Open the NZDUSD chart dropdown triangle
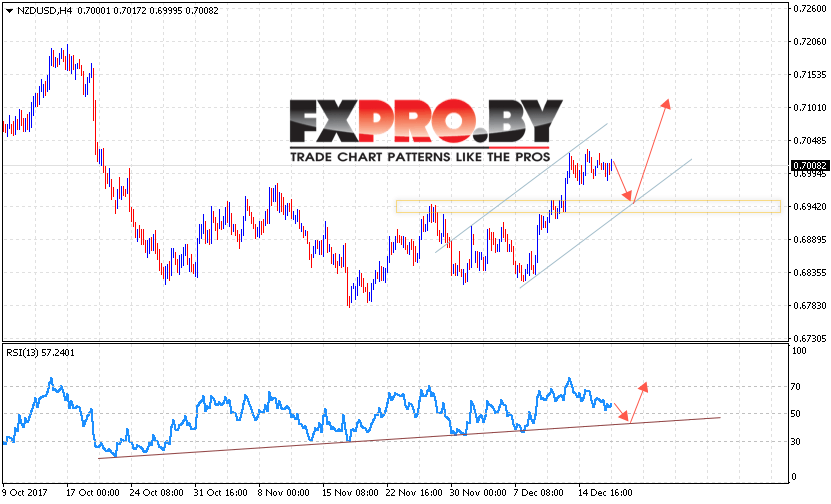The width and height of the screenshot is (831, 504). (x=10, y=11)
